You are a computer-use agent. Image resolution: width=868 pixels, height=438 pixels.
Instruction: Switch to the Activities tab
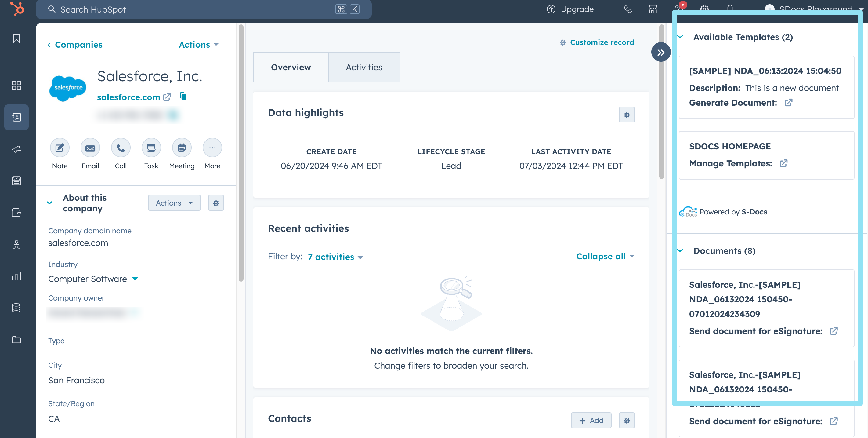(x=363, y=67)
